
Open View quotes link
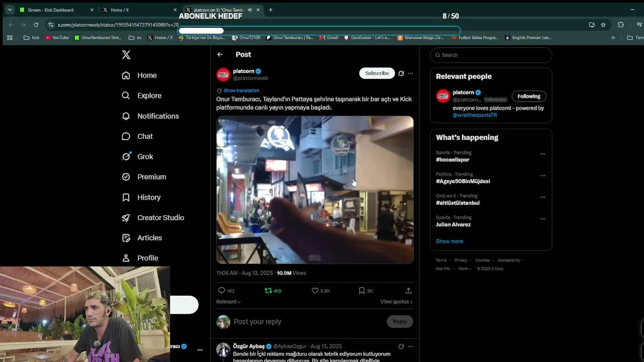point(396,302)
